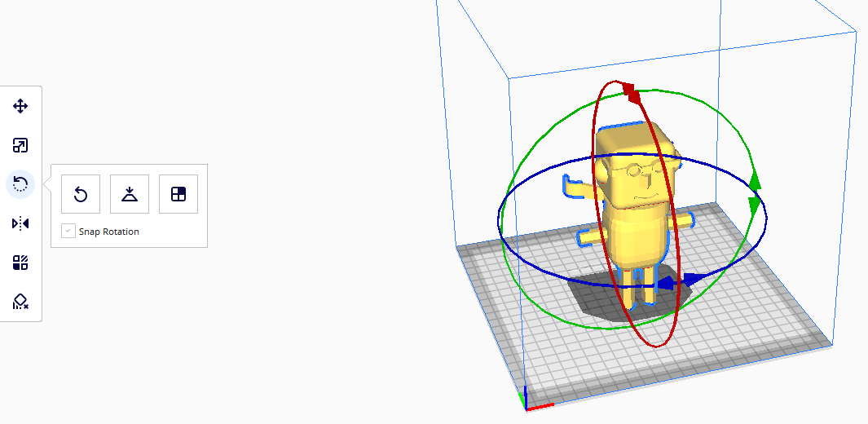Viewport: 868px width, 424px height.
Task: Select the Scale tool in sidebar
Action: (x=20, y=146)
